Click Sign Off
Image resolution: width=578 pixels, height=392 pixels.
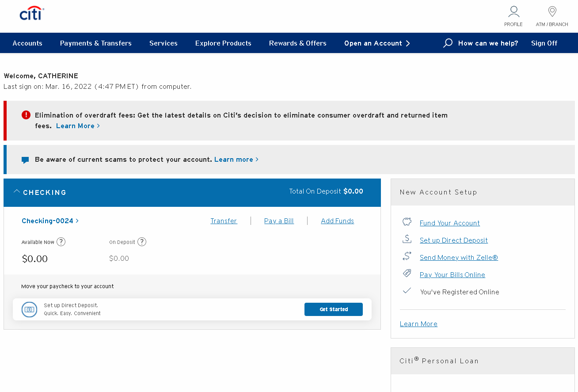pyautogui.click(x=544, y=43)
